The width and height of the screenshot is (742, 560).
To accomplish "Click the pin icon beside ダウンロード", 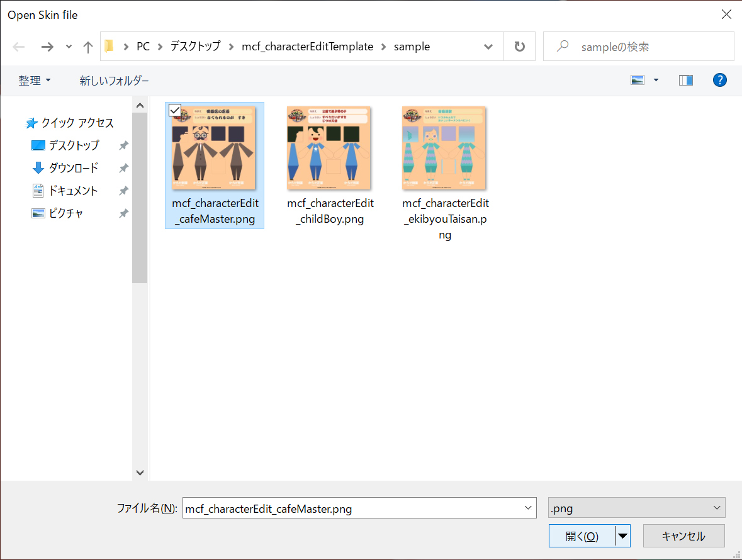I will click(123, 168).
